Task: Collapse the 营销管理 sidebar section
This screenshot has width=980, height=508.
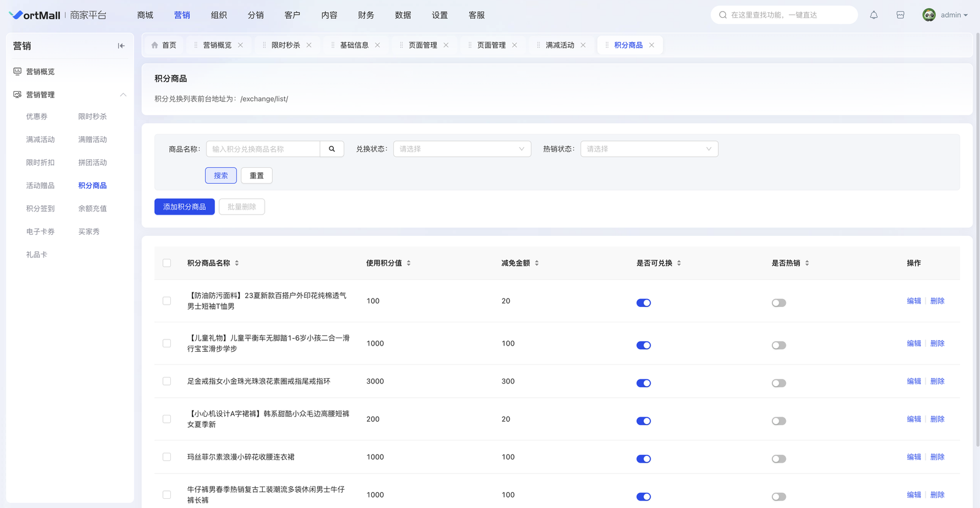Action: pyautogui.click(x=123, y=95)
